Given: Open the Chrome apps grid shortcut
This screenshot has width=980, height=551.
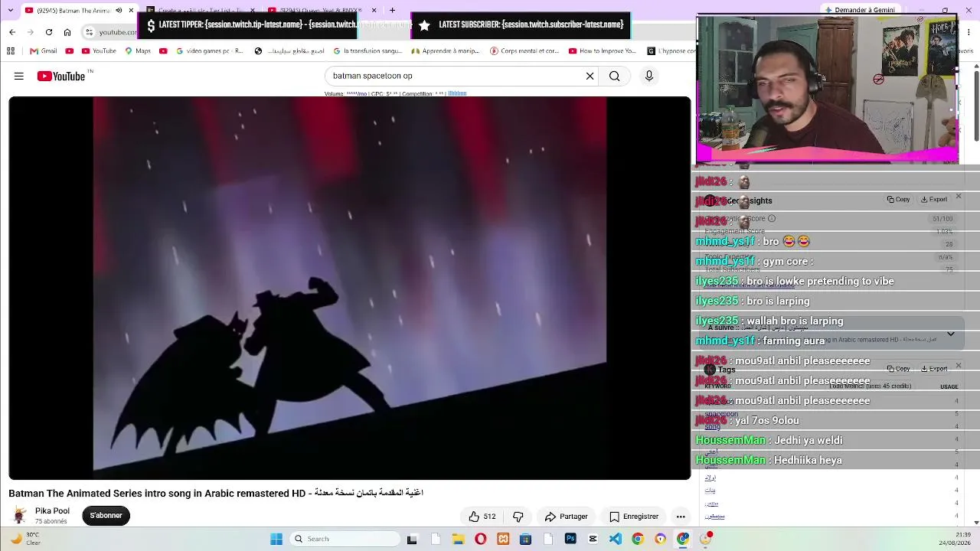Looking at the screenshot, I should (11, 51).
